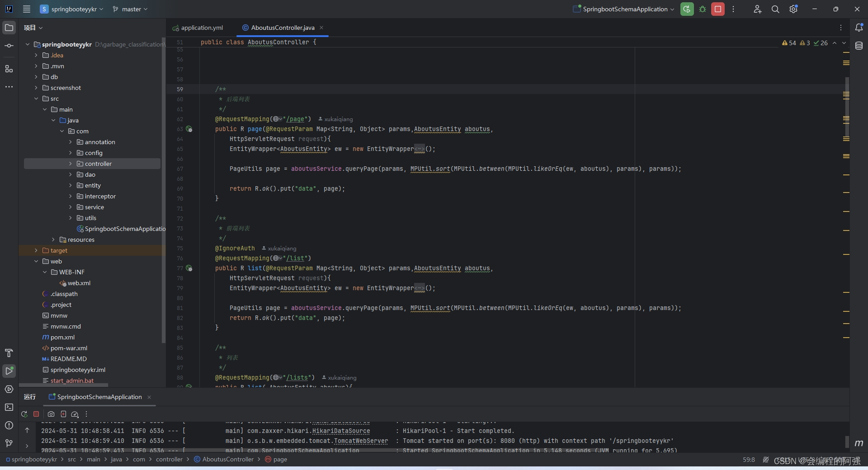
Task: Rerun icon in Run panel toolbar
Action: click(24, 414)
